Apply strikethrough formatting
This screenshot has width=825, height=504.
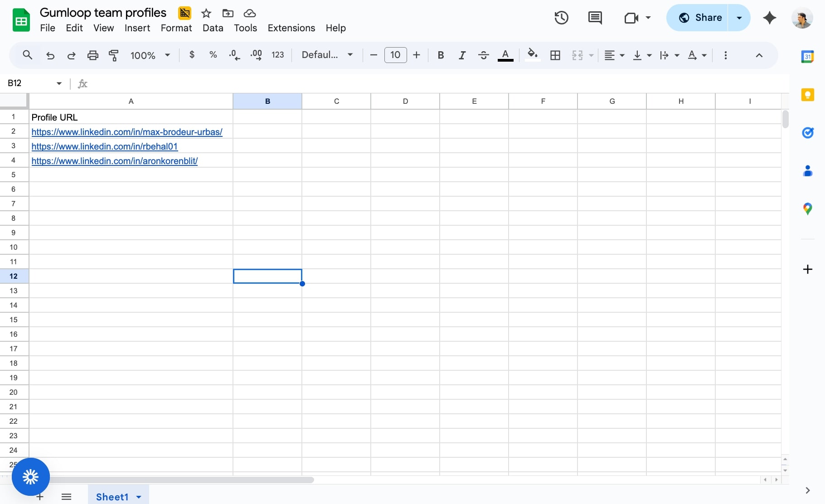(484, 55)
